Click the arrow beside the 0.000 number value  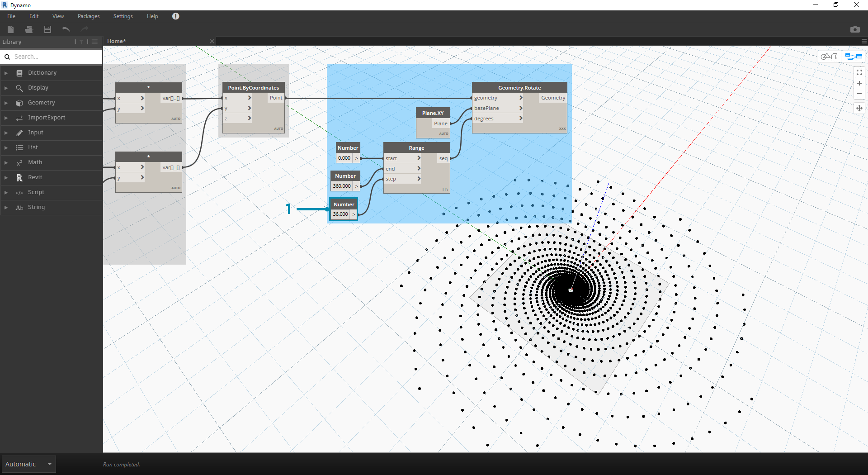(356, 158)
